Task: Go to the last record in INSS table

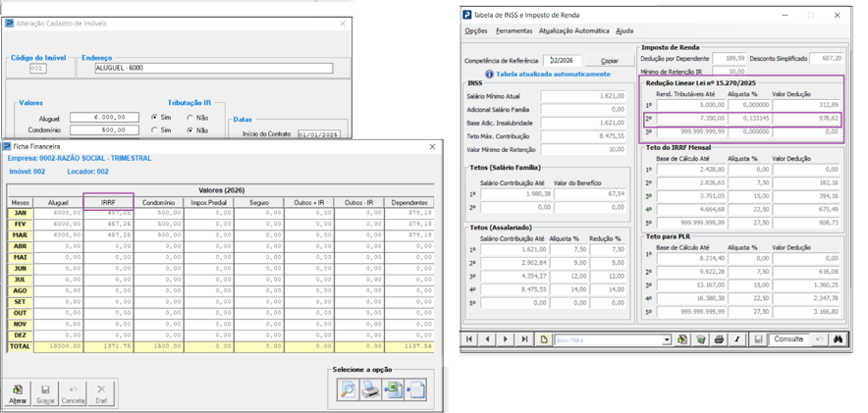Action: pyautogui.click(x=524, y=339)
